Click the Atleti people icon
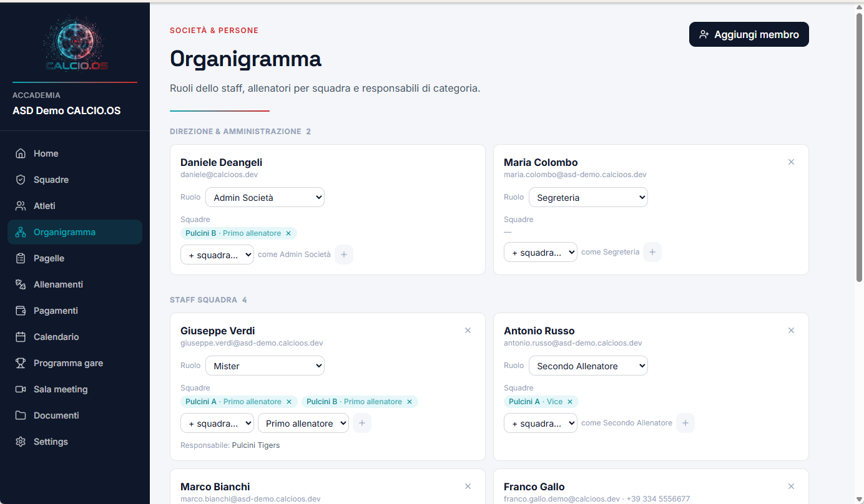Screen dimensions: 864x504 21,206
